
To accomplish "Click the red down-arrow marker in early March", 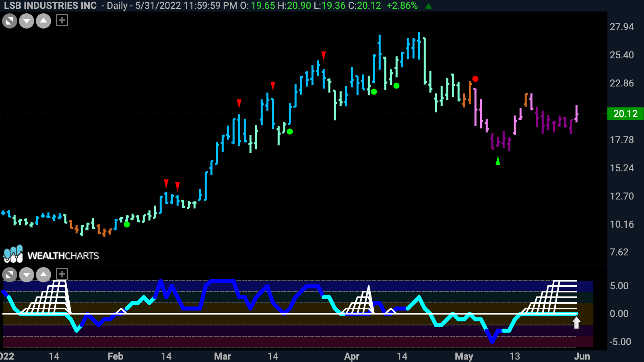I will point(239,104).
